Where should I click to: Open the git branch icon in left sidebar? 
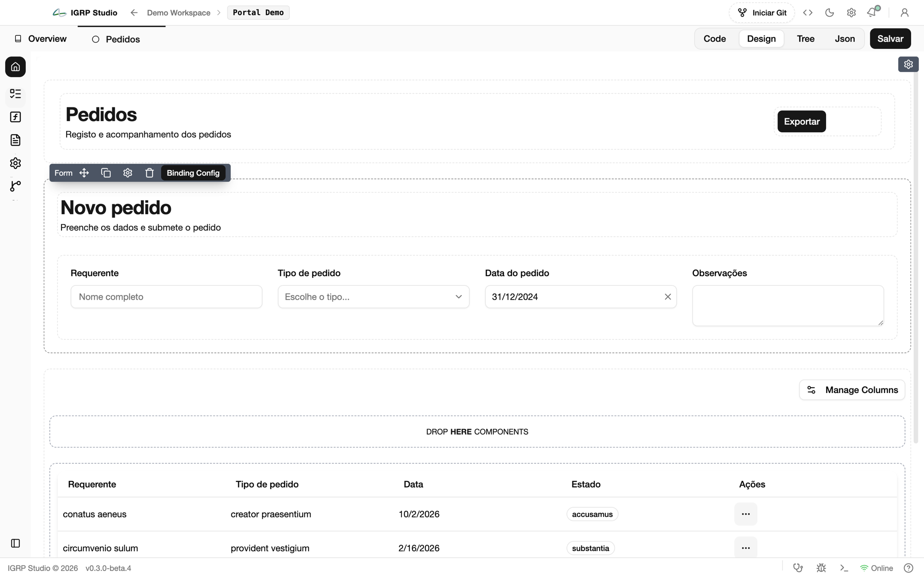(x=15, y=186)
